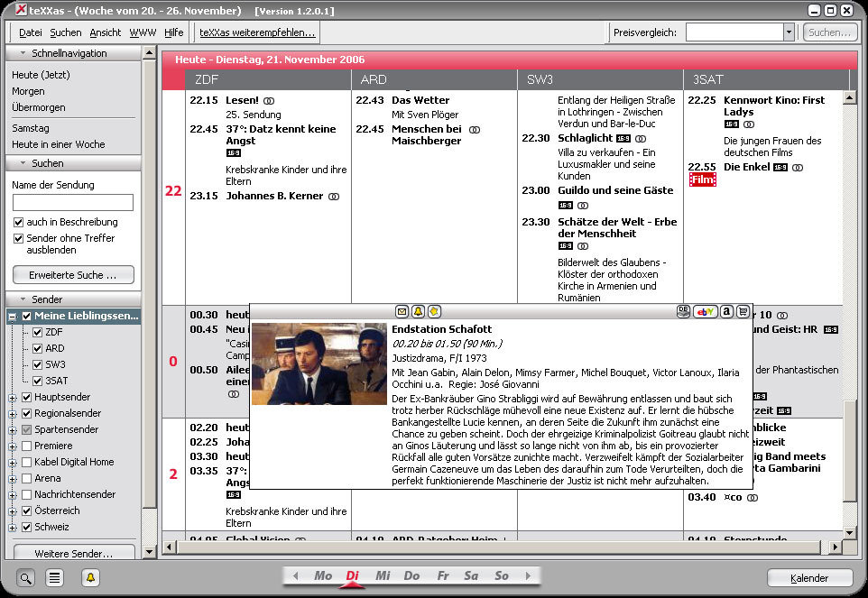The image size is (868, 598).
Task: Uncheck the SW3 channel checkbox in the Sender tree
Action: click(38, 364)
